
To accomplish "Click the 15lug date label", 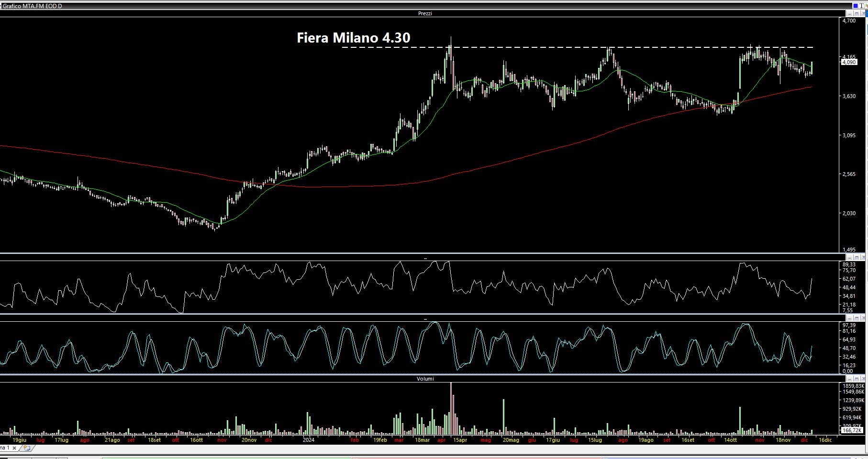I will 595,440.
